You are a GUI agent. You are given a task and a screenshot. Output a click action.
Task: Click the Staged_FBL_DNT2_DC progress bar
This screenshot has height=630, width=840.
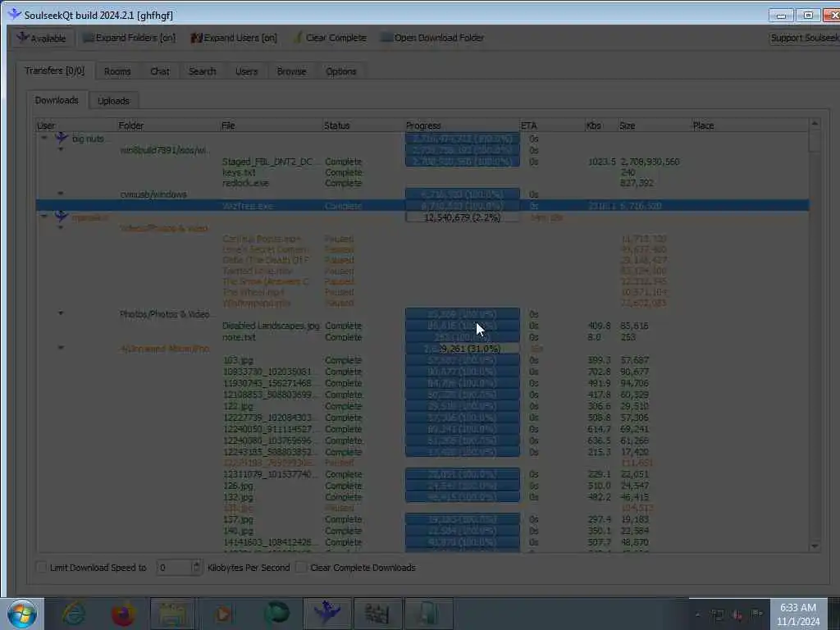tap(463, 162)
